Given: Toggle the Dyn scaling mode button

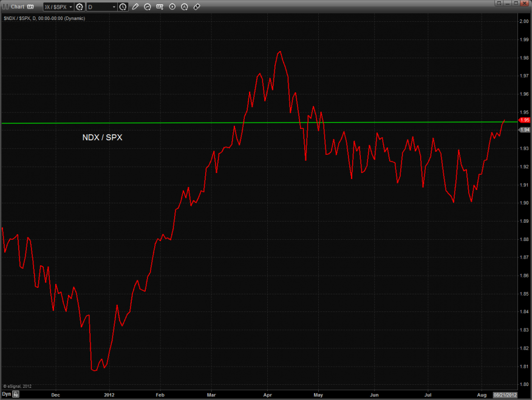Looking at the screenshot, I should pyautogui.click(x=7, y=394).
